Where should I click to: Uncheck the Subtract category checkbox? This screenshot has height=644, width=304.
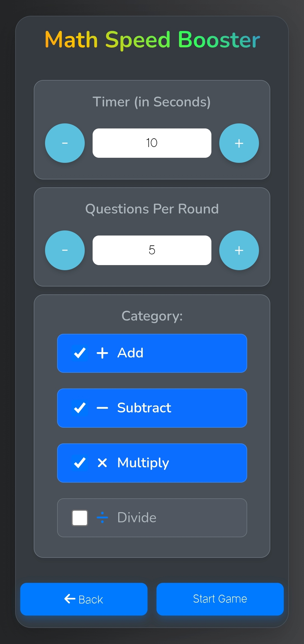[80, 408]
